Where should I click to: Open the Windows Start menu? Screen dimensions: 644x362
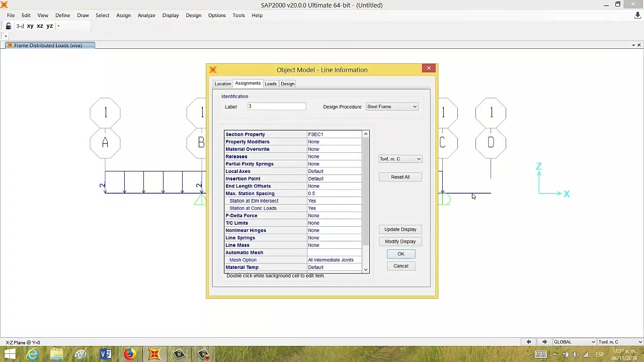coord(10,354)
